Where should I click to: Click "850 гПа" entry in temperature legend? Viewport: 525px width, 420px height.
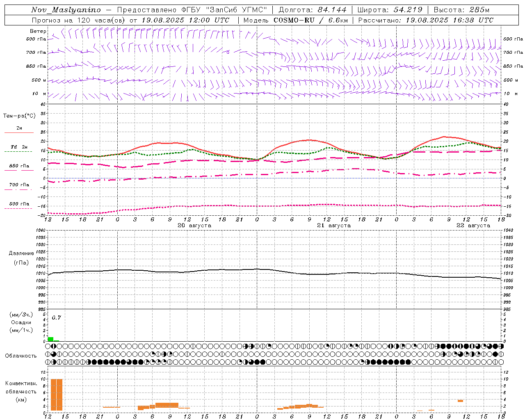(19, 166)
